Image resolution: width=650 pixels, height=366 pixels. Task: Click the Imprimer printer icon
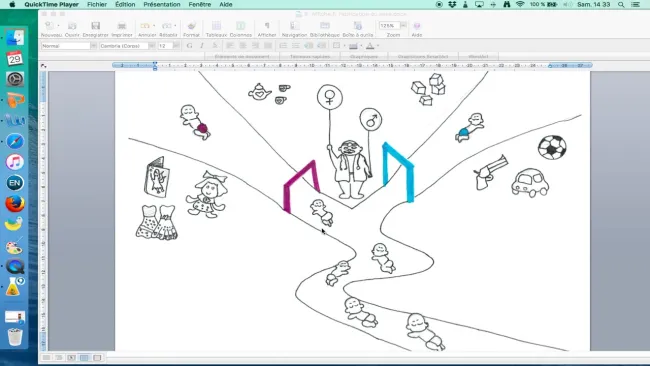click(121, 26)
